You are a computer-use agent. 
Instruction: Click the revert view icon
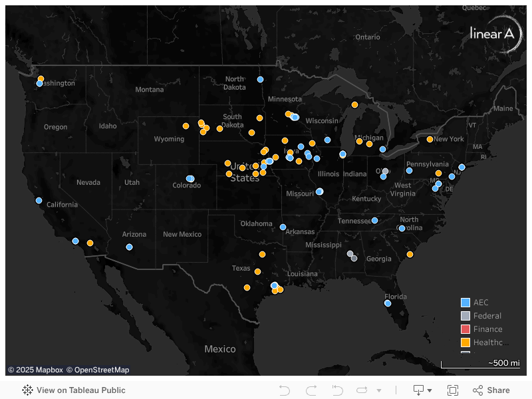[x=337, y=390]
